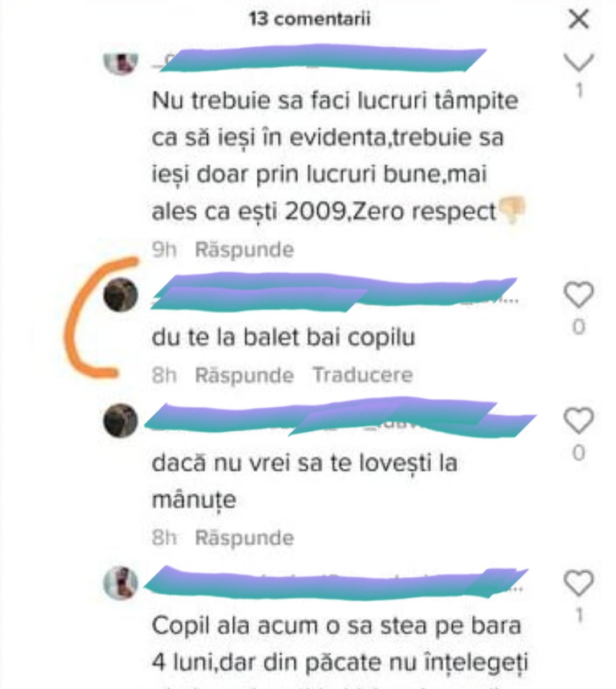Click the '13 comentarii' header title
The width and height of the screenshot is (616, 689).
coord(310,19)
